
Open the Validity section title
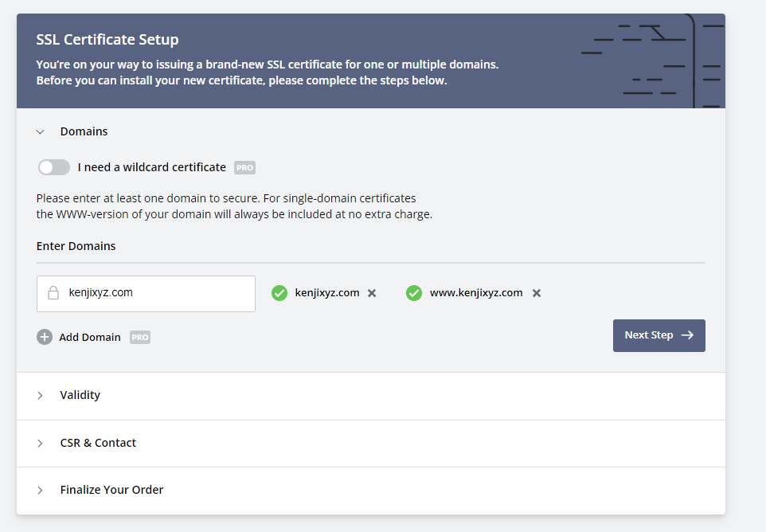(x=80, y=395)
